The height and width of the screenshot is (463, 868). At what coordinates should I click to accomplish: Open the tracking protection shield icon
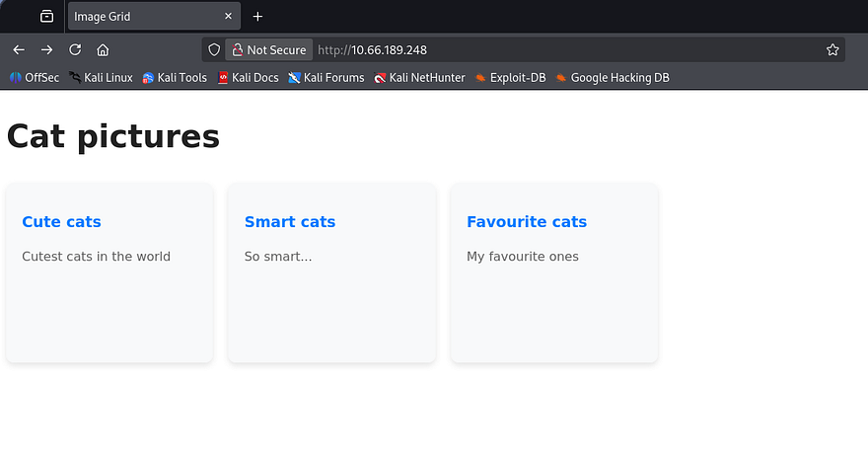pyautogui.click(x=214, y=49)
